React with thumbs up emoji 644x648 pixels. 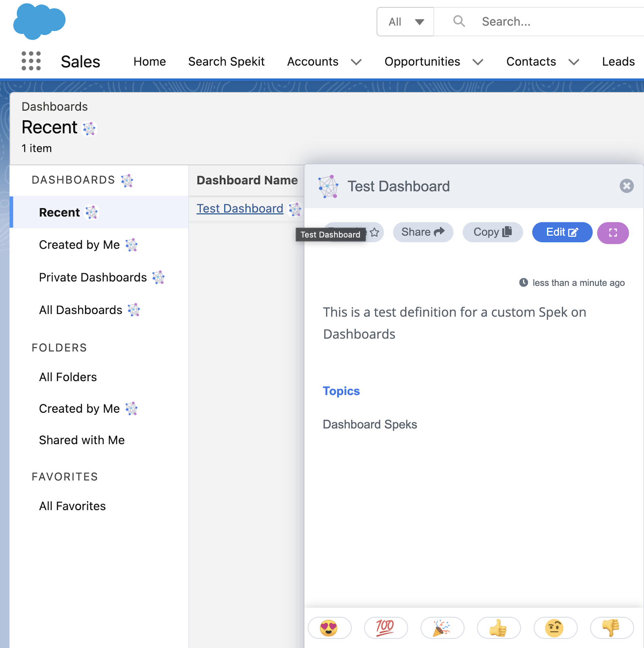pyautogui.click(x=499, y=628)
